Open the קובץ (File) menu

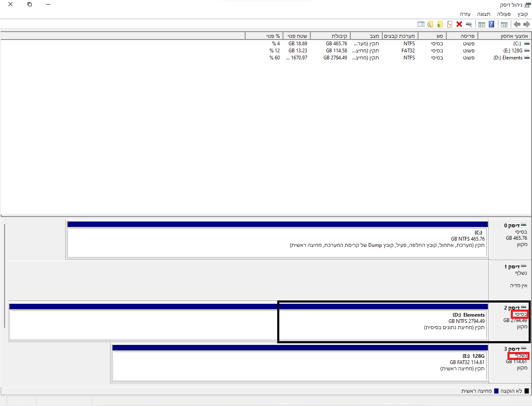tap(522, 14)
